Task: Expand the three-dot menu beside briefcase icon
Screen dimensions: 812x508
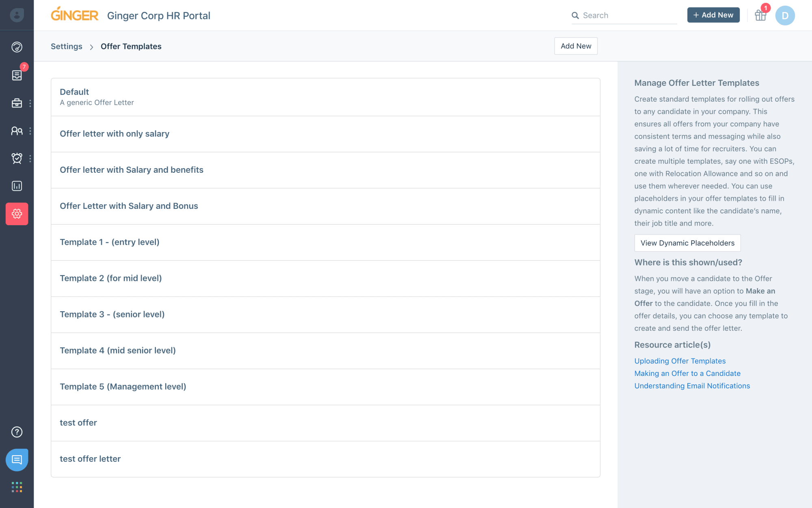Action: tap(30, 103)
